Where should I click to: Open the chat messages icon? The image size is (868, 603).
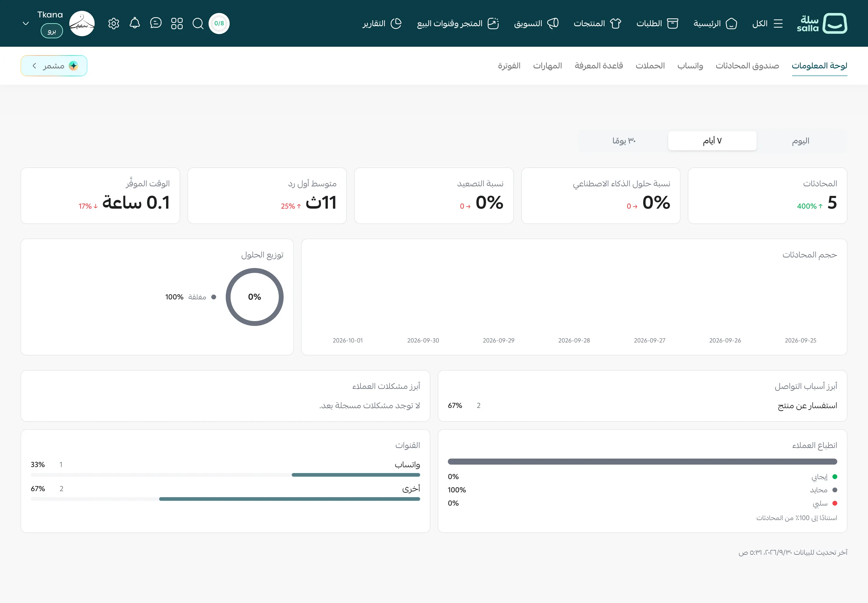click(156, 24)
